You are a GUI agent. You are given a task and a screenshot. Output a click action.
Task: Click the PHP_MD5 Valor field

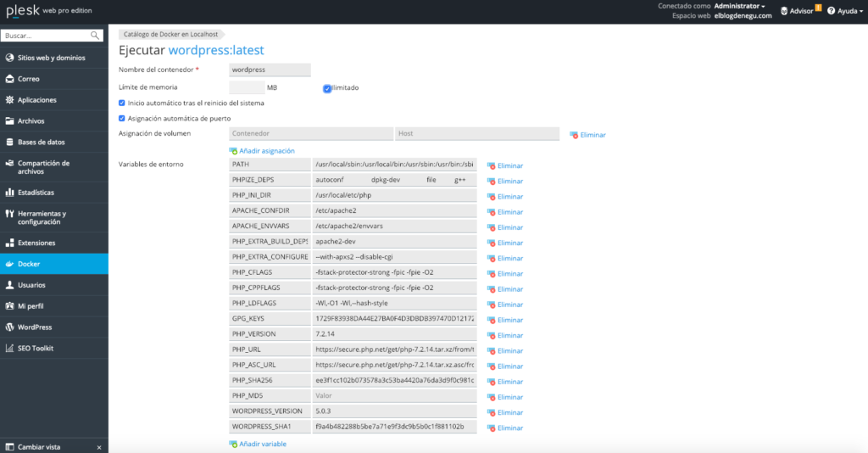[x=394, y=395]
